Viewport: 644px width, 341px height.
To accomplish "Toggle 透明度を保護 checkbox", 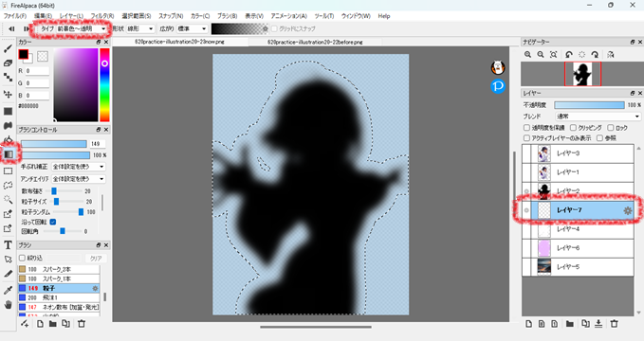I will [526, 128].
